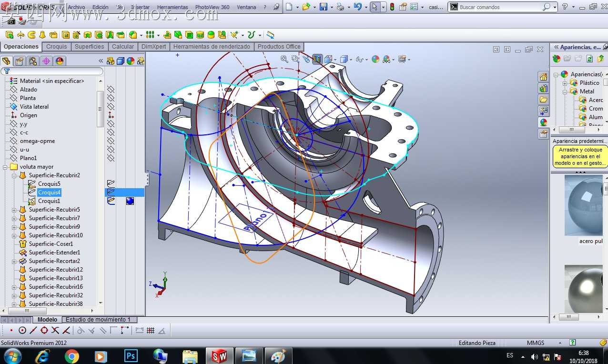Select the acero pulido sphere thumbnail
Screen dimensions: 608x364
pyautogui.click(x=583, y=206)
